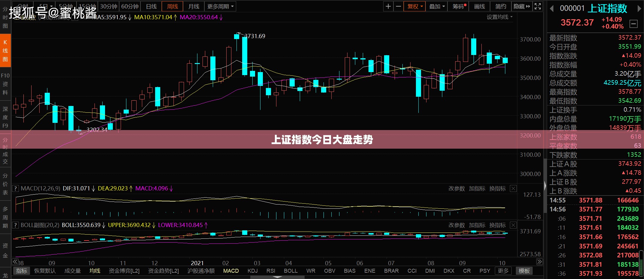
Task: Go to previous stock with left arrow
Action: [552, 9]
